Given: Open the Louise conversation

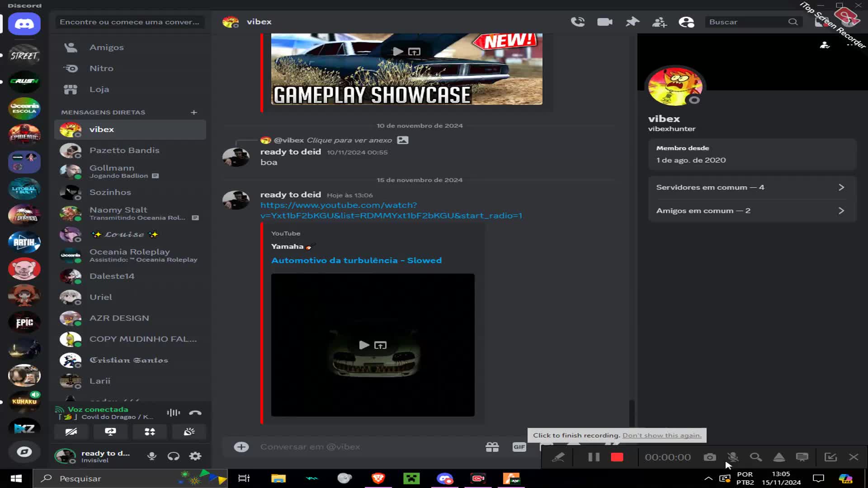Looking at the screenshot, I should pos(130,235).
